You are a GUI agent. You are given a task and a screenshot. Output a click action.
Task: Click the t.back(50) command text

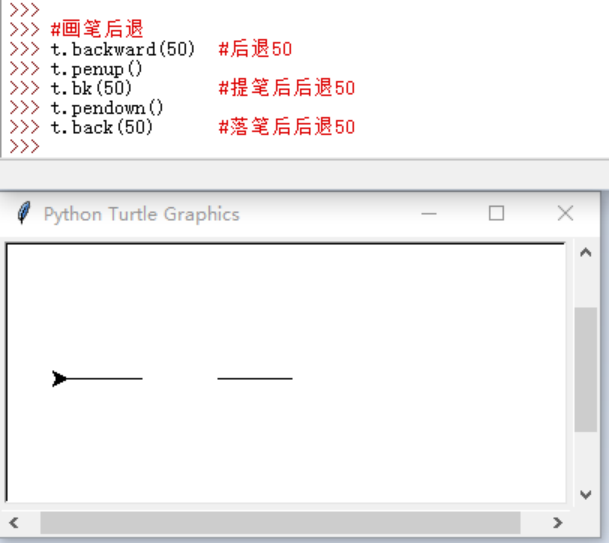tap(102, 127)
